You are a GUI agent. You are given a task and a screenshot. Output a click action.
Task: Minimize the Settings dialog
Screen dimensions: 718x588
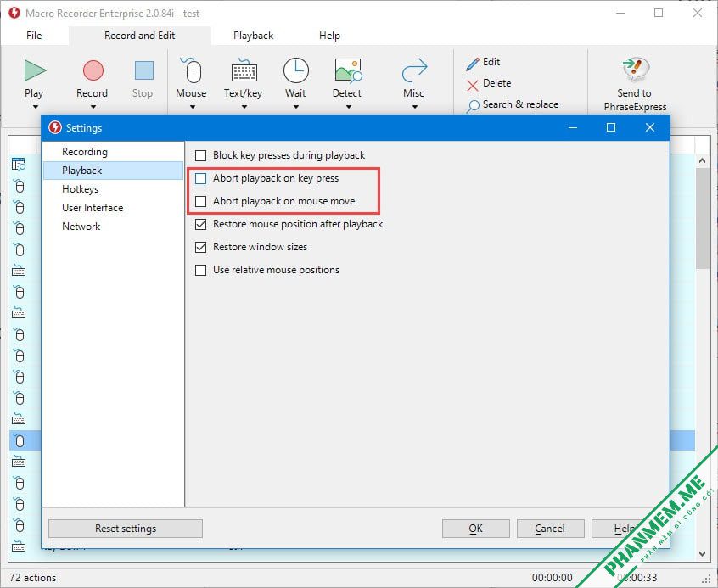click(x=572, y=127)
